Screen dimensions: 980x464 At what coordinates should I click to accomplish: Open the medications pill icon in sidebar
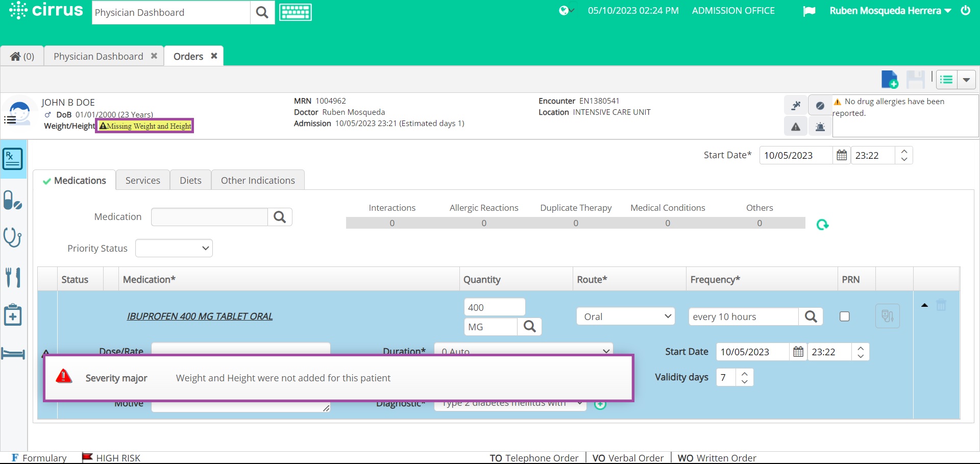click(x=13, y=201)
